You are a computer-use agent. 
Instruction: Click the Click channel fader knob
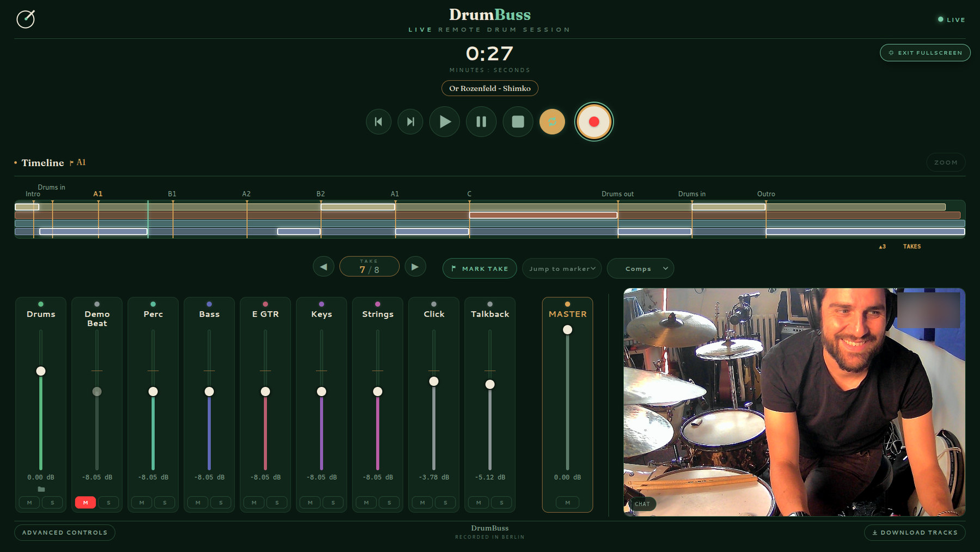coord(434,381)
